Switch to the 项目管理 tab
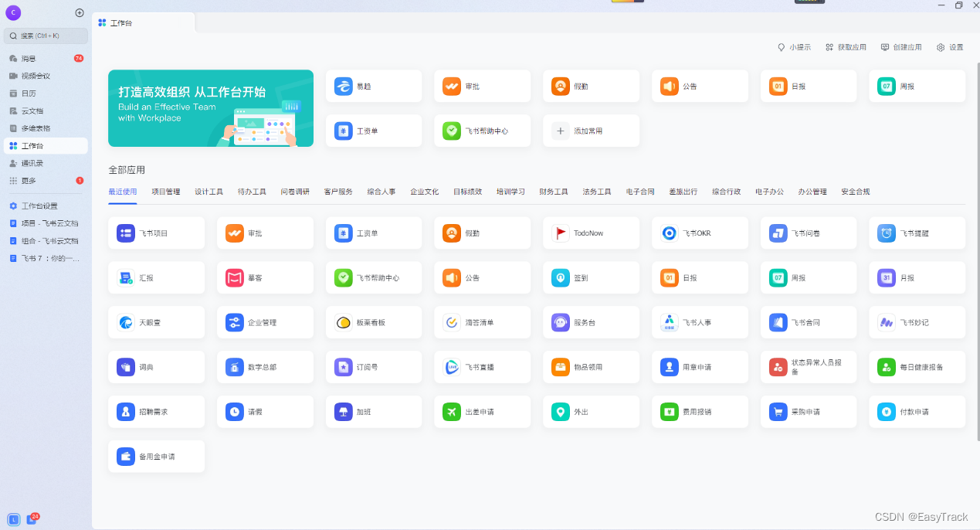Screen dimensions: 980x530 pyautogui.click(x=166, y=192)
